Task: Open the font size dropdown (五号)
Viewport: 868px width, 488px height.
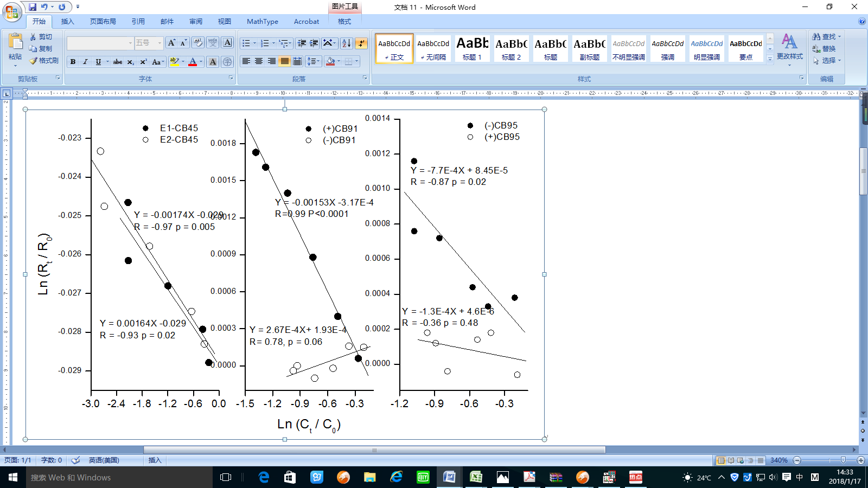Action: click(159, 43)
